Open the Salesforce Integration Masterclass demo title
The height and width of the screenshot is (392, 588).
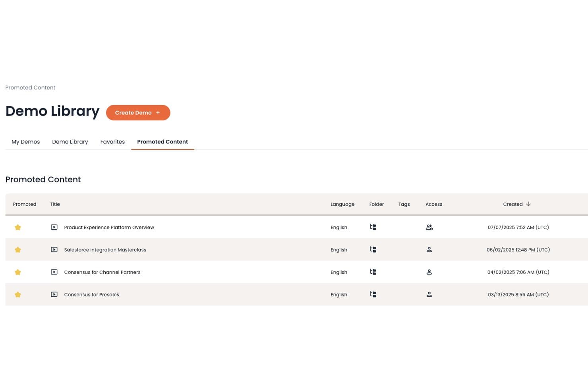105,250
